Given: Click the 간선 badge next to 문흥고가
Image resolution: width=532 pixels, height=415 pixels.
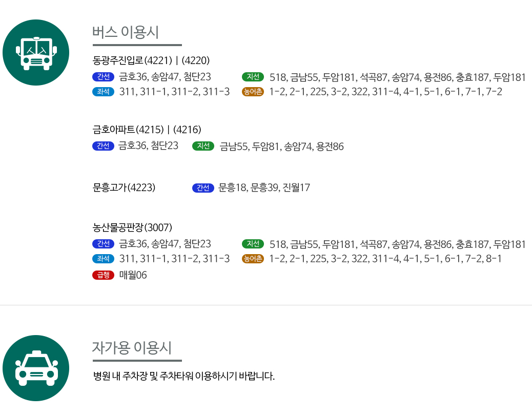Looking at the screenshot, I should tap(203, 188).
